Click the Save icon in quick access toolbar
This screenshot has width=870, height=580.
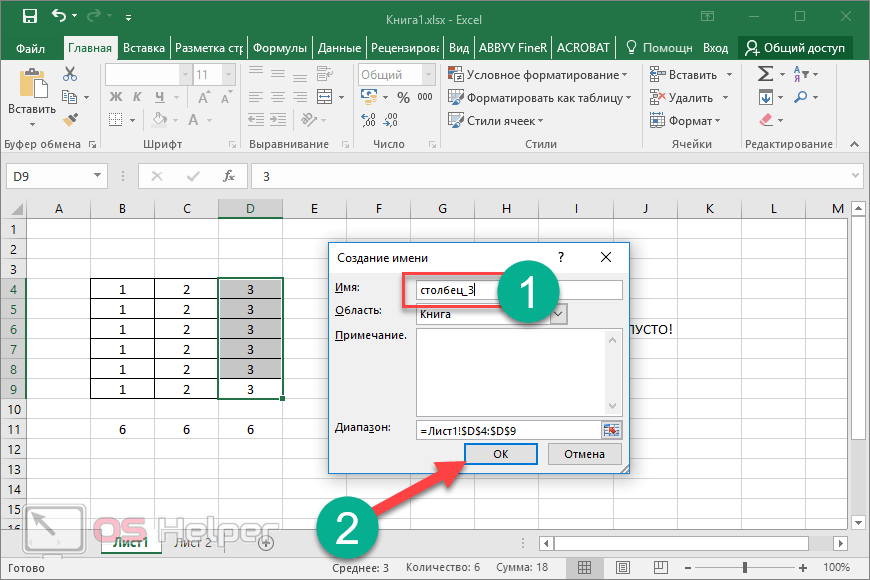click(x=29, y=17)
